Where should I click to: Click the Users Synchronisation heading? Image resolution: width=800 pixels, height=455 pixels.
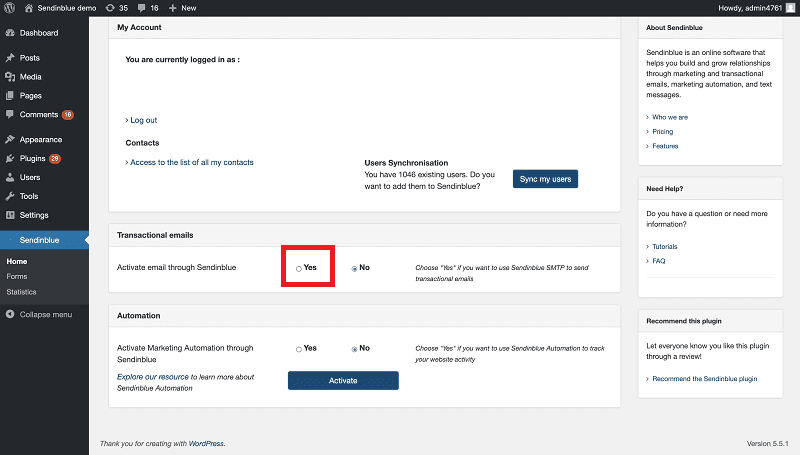[406, 163]
